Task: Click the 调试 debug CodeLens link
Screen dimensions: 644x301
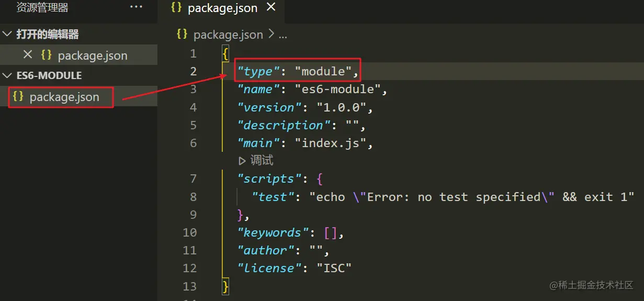Action: point(262,160)
